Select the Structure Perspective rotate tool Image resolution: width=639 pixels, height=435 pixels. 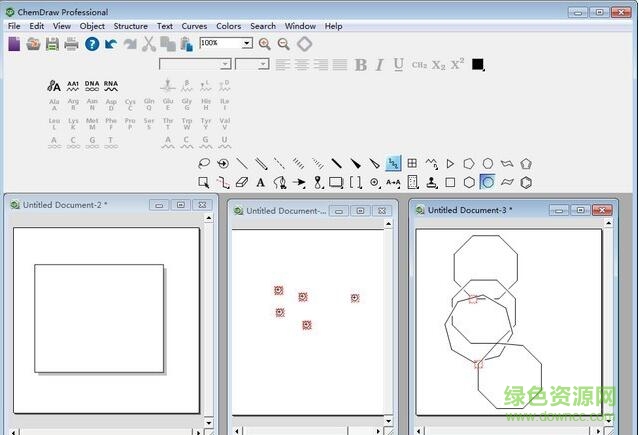click(x=223, y=163)
